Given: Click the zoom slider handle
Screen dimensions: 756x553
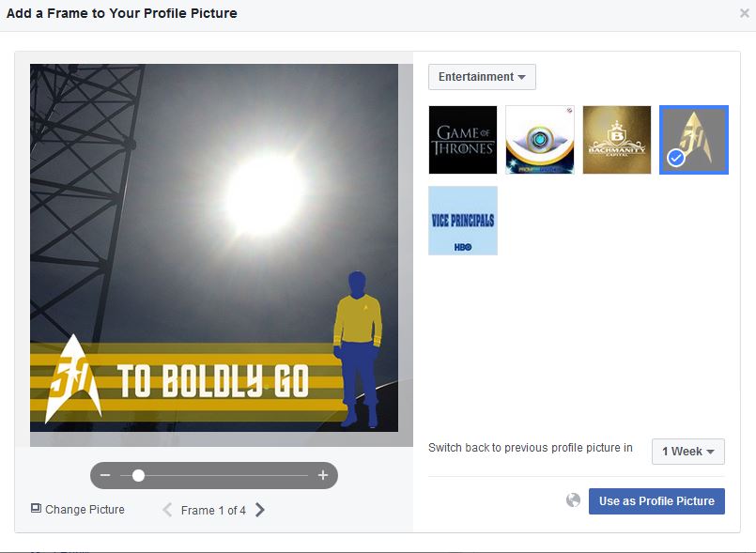Looking at the screenshot, I should [x=138, y=475].
